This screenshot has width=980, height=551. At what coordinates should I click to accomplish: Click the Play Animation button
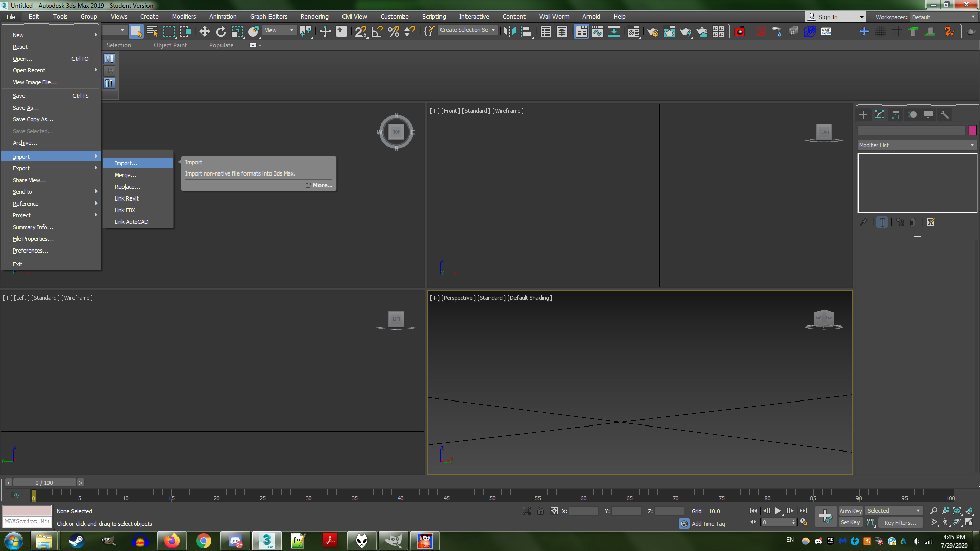778,511
